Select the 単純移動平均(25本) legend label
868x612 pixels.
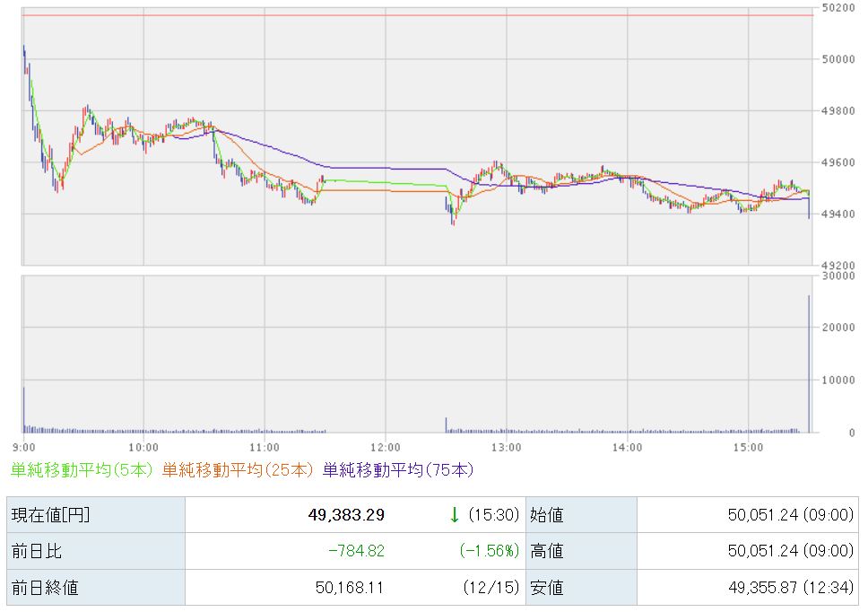tap(239, 469)
